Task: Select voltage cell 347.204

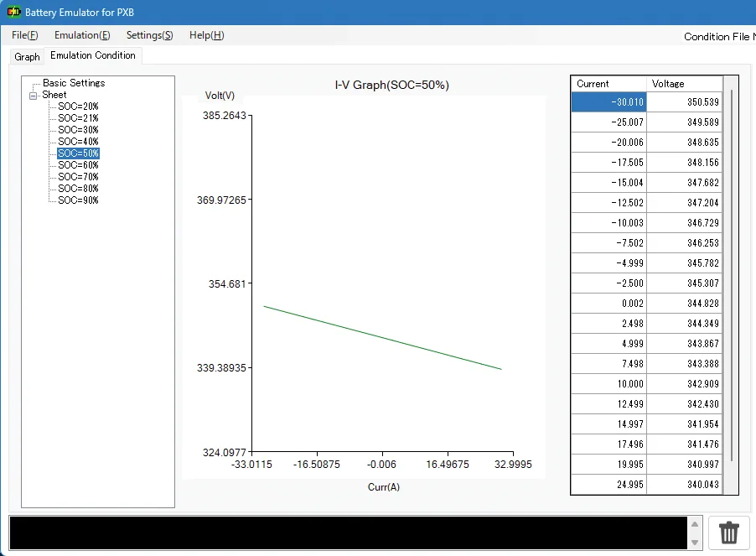Action: tap(684, 203)
